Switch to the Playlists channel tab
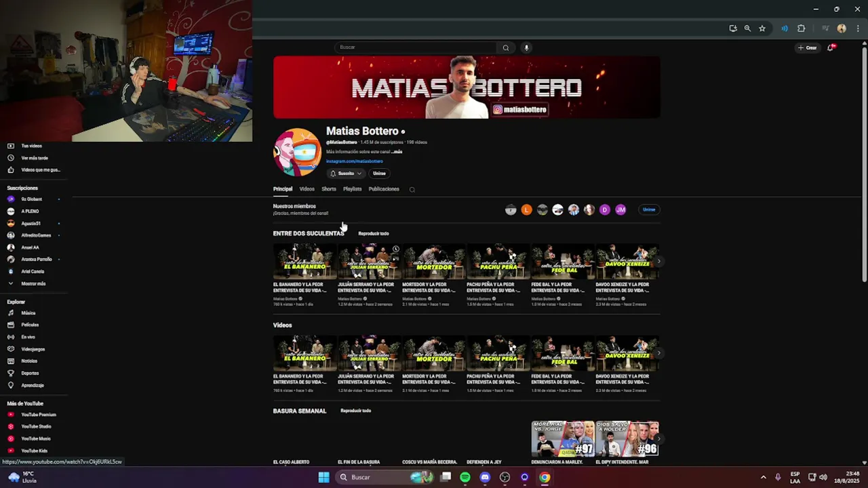 click(352, 189)
